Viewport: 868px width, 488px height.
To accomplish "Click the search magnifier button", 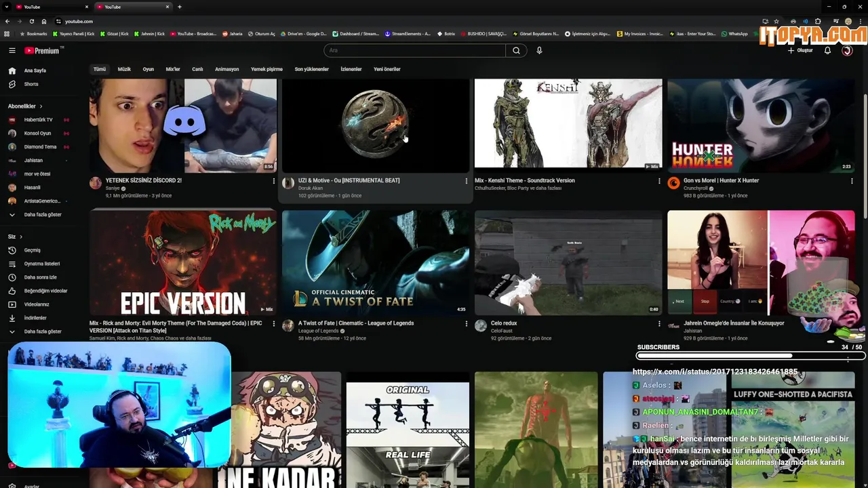I will 516,50.
